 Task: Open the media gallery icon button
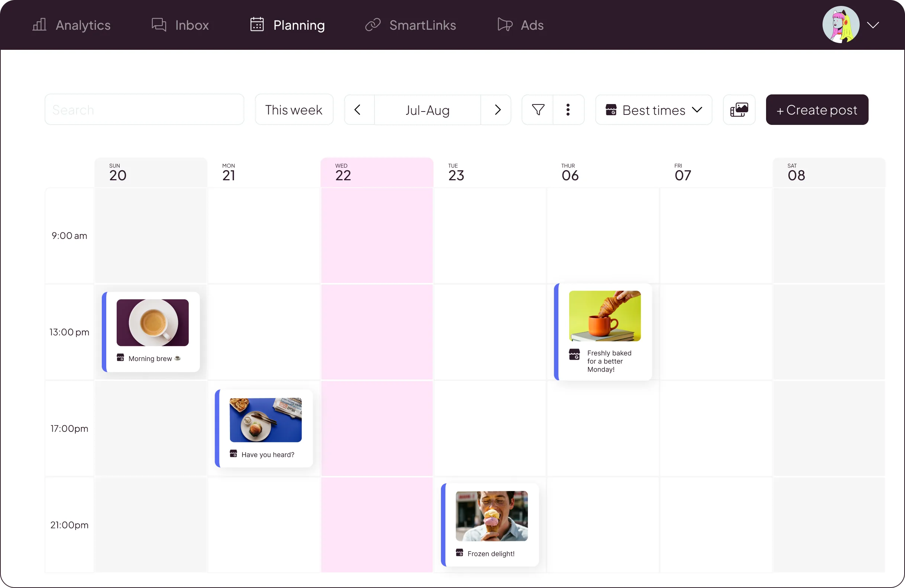[x=739, y=110]
